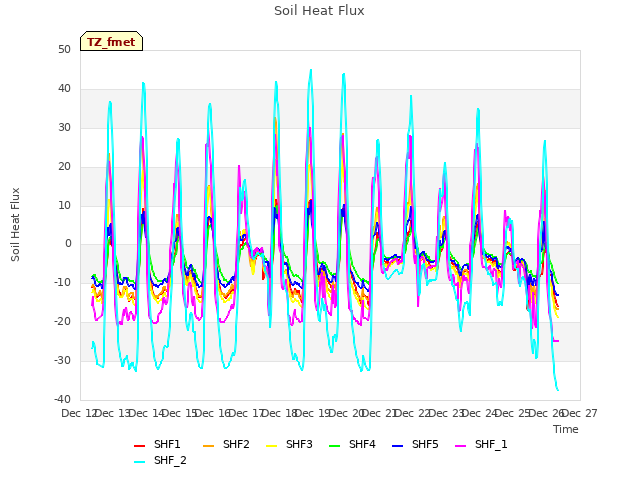Image resolution: width=640 pixels, height=480 pixels.
Task: Click the SHF2 legend entry
Action: pos(226,444)
